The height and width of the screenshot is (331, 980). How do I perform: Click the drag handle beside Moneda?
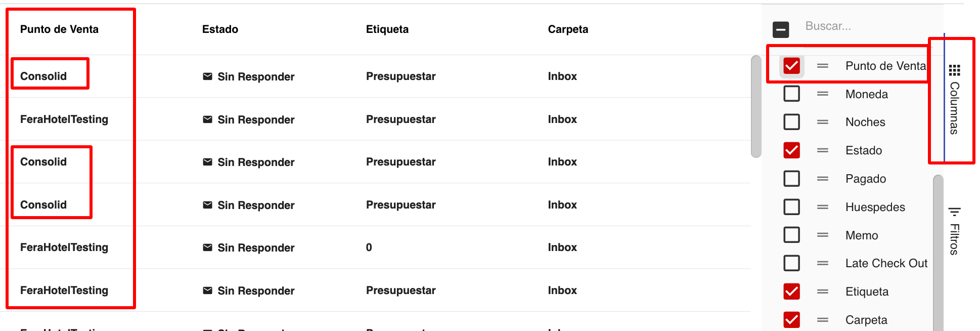coord(823,94)
